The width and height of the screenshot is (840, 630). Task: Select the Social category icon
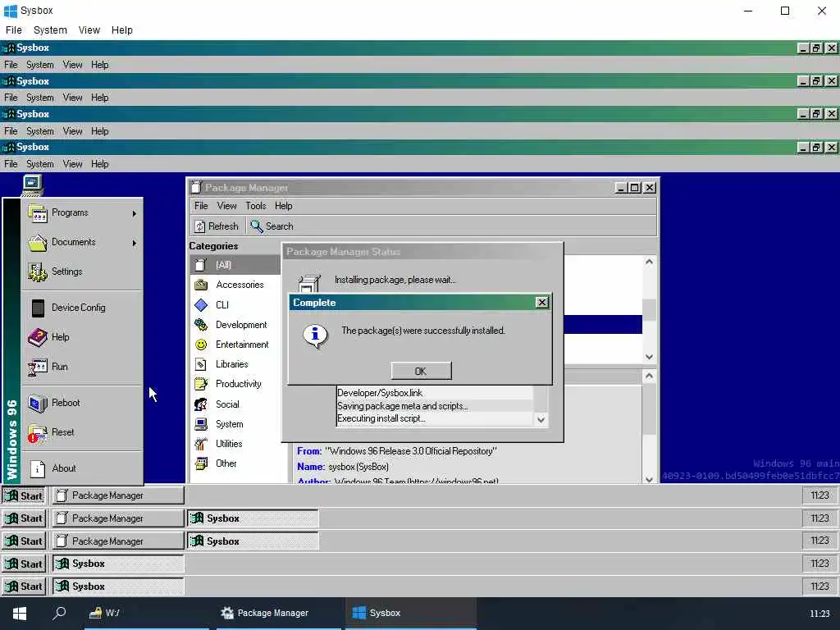coord(201,404)
